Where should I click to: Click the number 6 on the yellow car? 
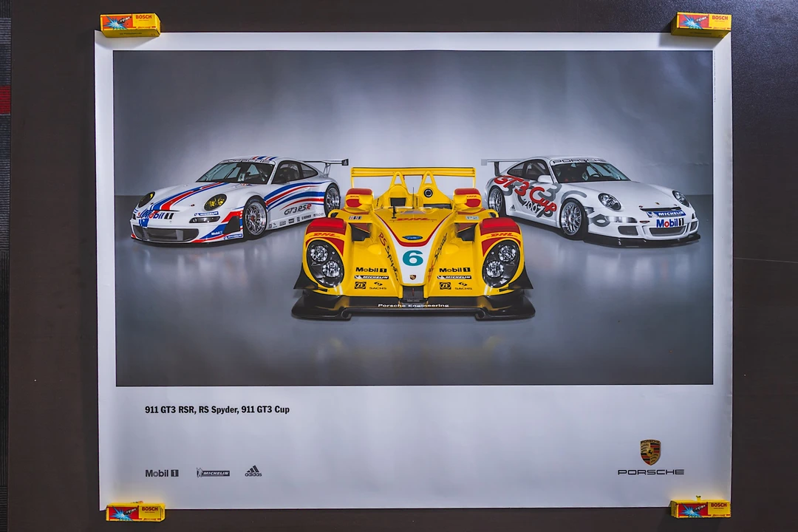(x=413, y=258)
